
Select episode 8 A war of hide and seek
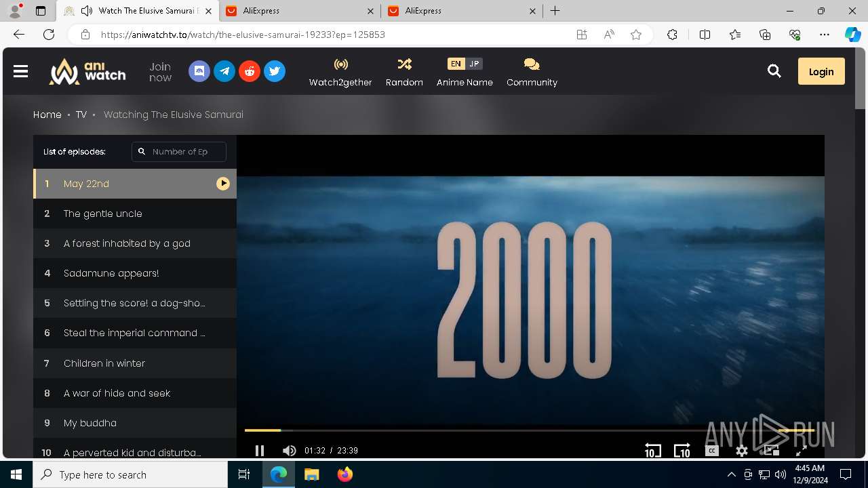click(135, 393)
